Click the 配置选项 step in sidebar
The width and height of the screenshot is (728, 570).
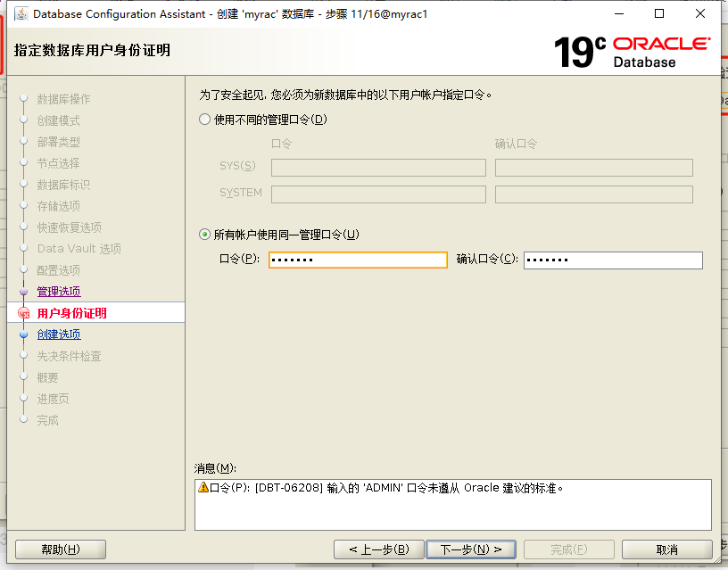click(x=59, y=269)
